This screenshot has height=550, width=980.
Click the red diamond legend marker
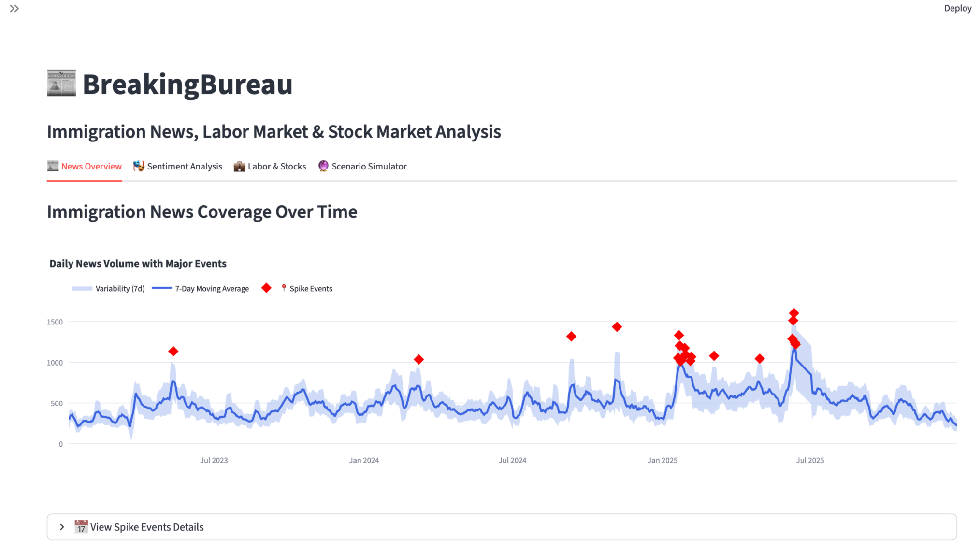point(266,288)
